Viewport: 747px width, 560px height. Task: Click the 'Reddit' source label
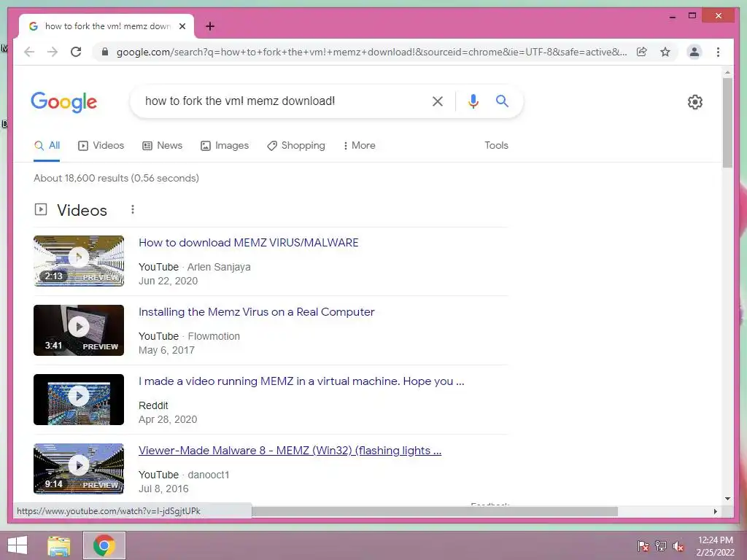pos(153,405)
